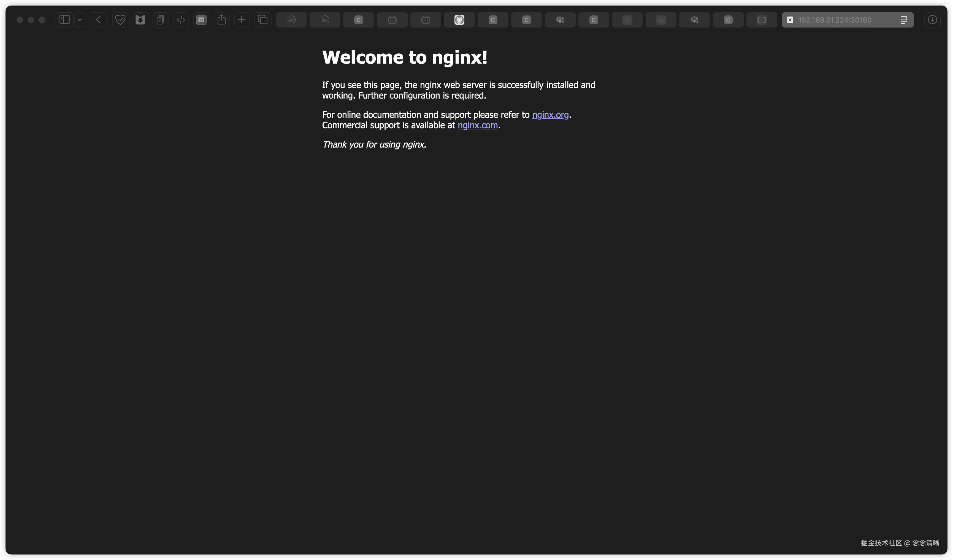Follow the nginx.com commercial support link
This screenshot has width=953, height=560.
(x=478, y=125)
